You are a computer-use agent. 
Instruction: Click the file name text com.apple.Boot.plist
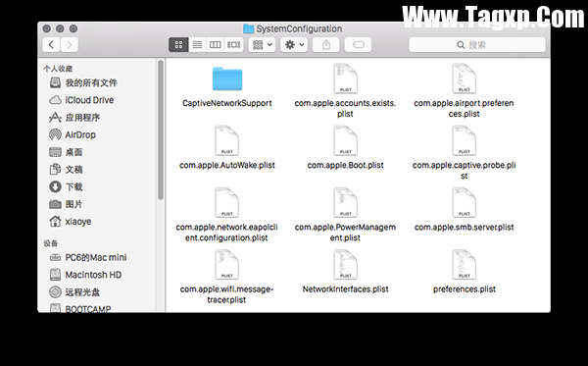[345, 165]
